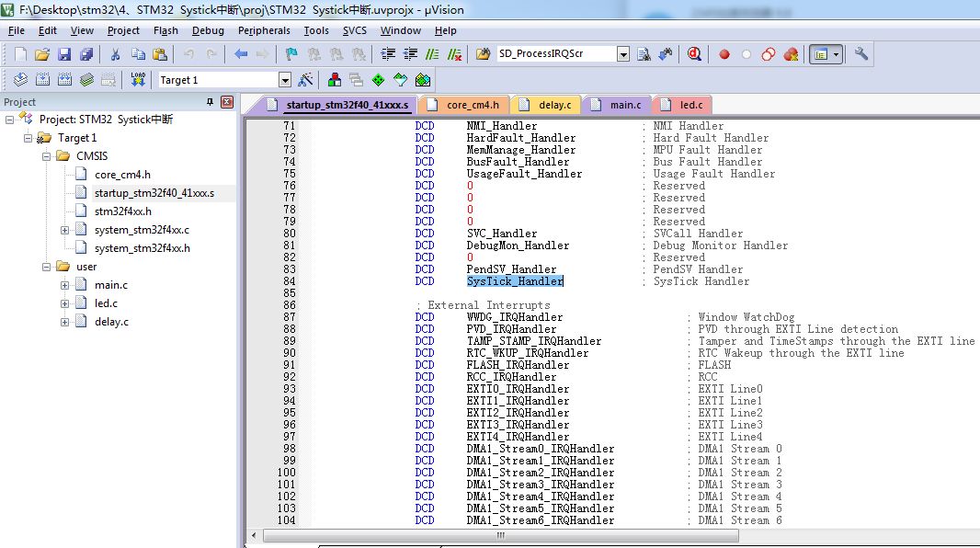Open the Target 1 dropdown list
Screen dimensions: 980x548
pos(284,80)
